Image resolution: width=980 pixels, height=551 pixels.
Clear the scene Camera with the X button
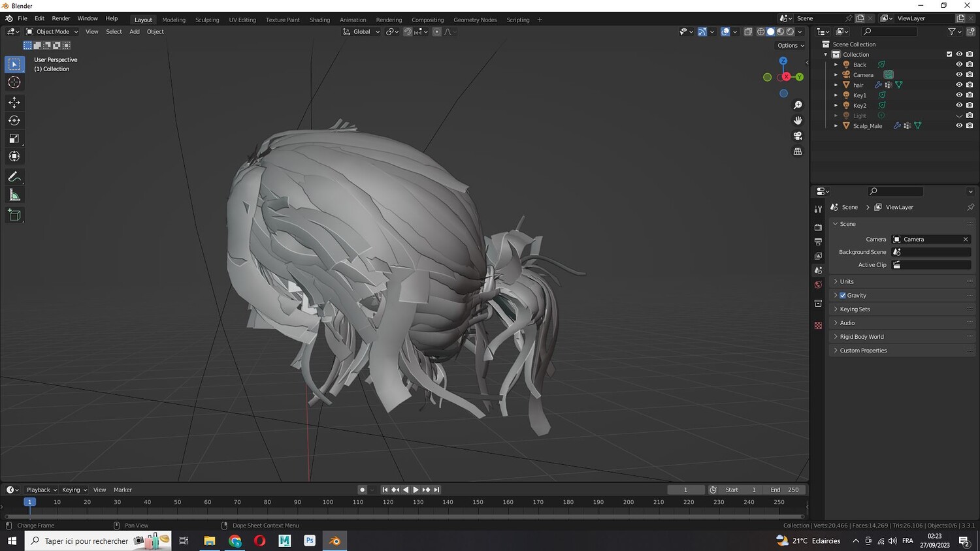(x=966, y=240)
